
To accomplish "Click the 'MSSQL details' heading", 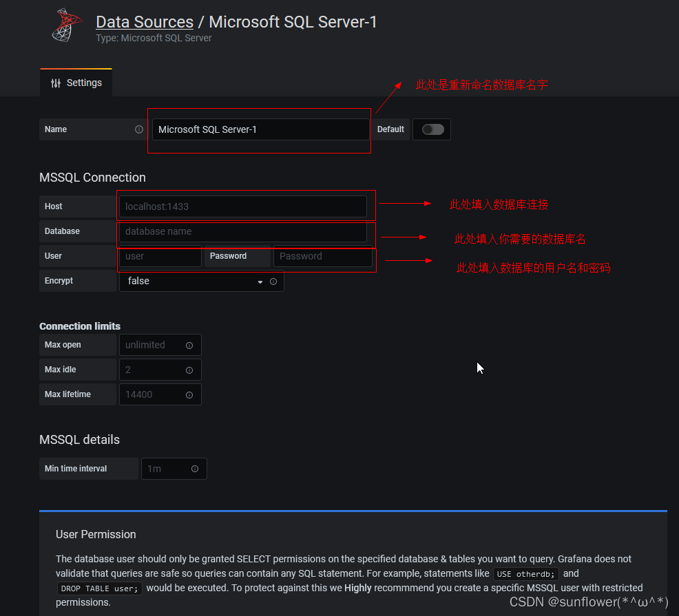I will coord(80,440).
